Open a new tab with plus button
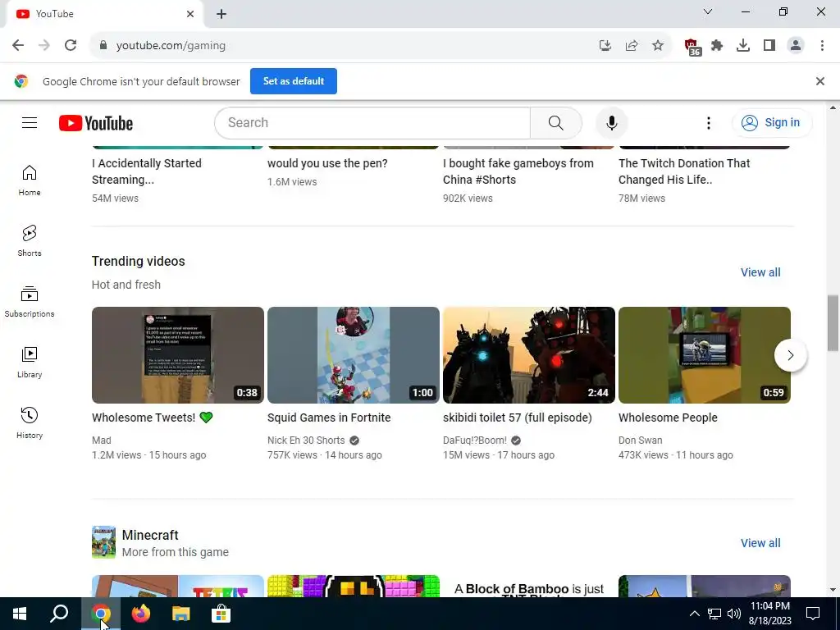This screenshot has width=840, height=630. [x=221, y=14]
